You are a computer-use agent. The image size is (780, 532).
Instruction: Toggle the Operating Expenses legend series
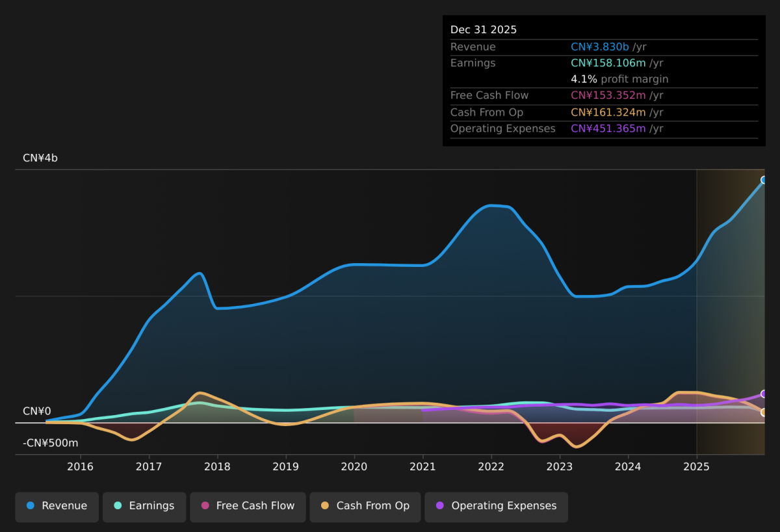point(496,507)
